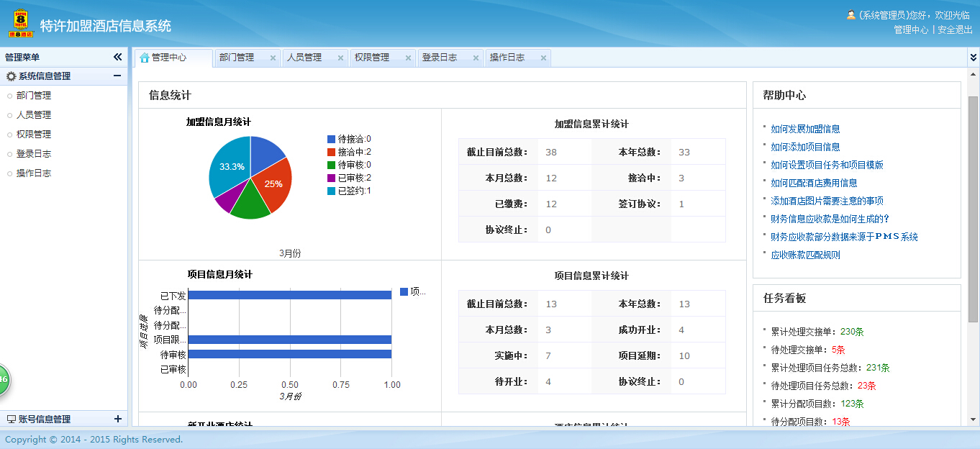Click the green circular badge at left edge
This screenshot has height=449, width=980.
(x=4, y=380)
